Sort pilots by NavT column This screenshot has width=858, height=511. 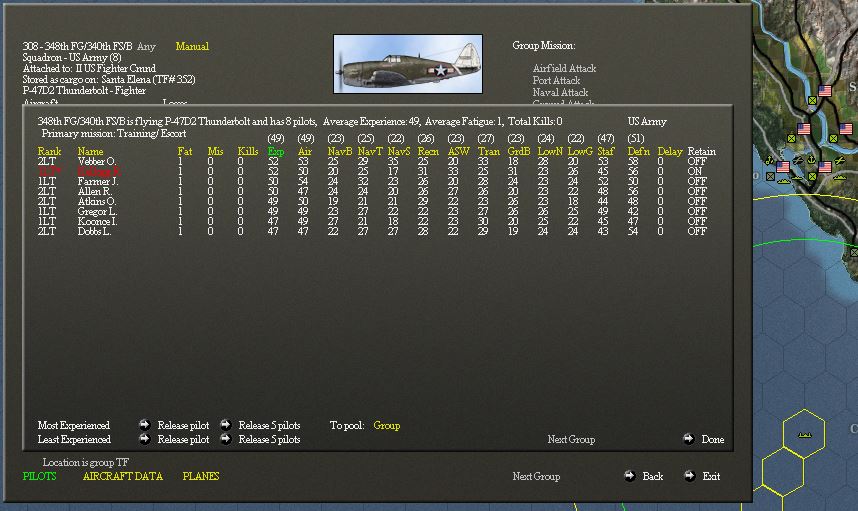coord(370,151)
